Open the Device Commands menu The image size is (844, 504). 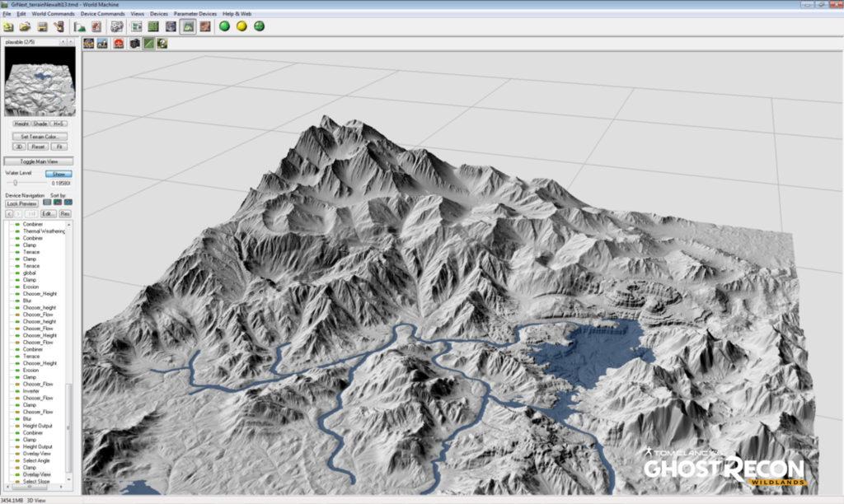(102, 14)
